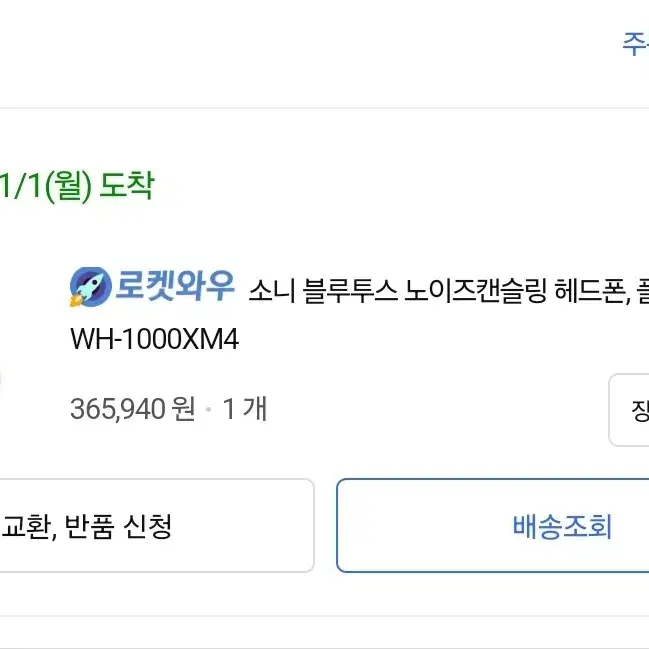Click the Rocket Wow rocket icon
Viewport: 649px width, 649px height.
pyautogui.click(x=91, y=286)
